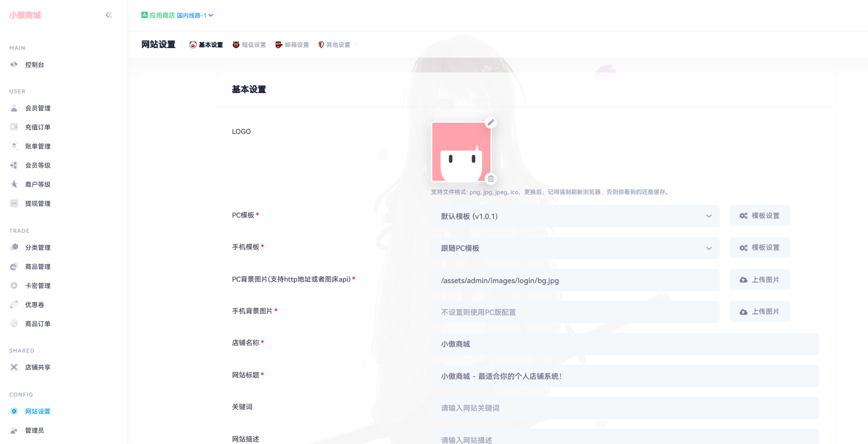
Task: Click 网站设置 gear icon in sidebar
Action: 14,411
